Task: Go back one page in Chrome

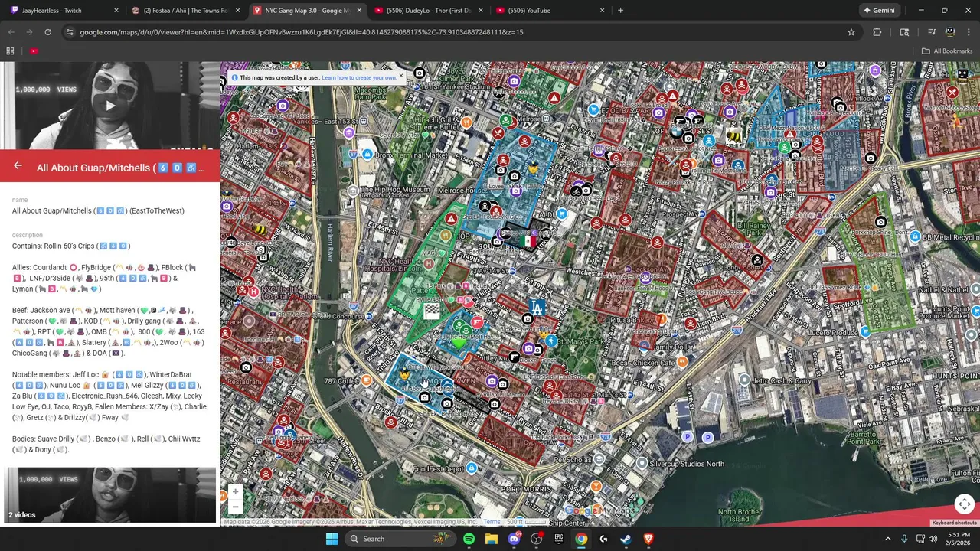Action: pyautogui.click(x=11, y=32)
